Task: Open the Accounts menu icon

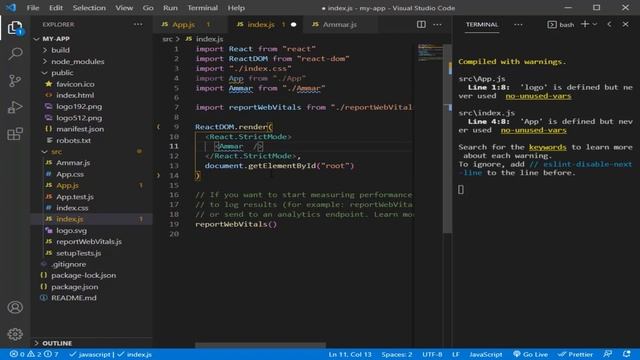Action: (x=15, y=307)
